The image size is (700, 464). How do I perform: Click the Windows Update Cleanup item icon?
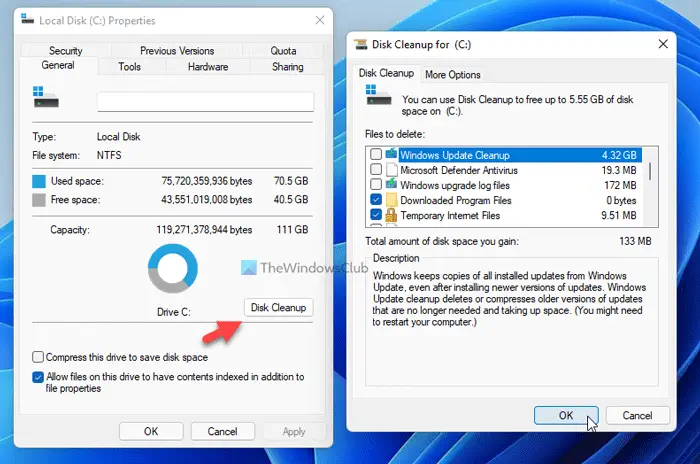pos(392,154)
